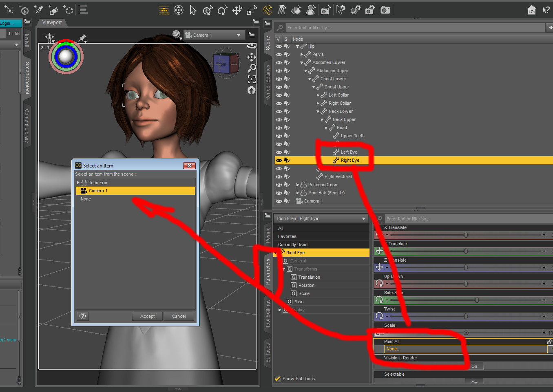Click the viewport frame selection icon
Screen dimensions: 553x392
252,79
